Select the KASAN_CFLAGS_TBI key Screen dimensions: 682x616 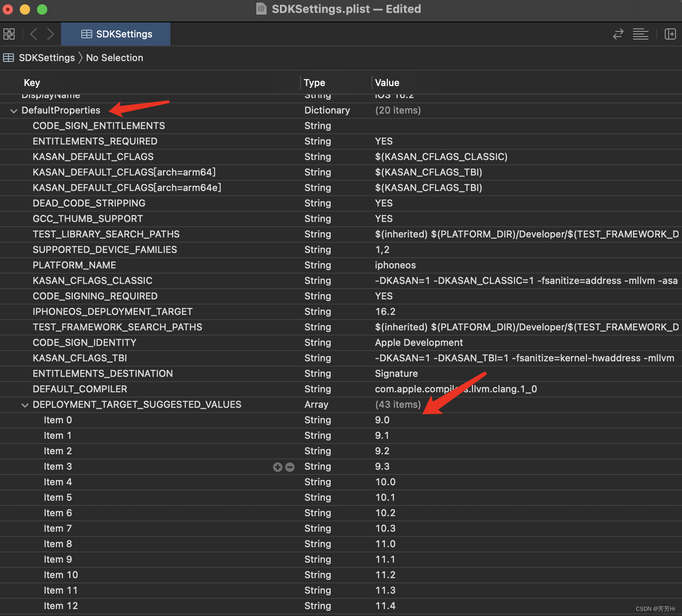[80, 358]
